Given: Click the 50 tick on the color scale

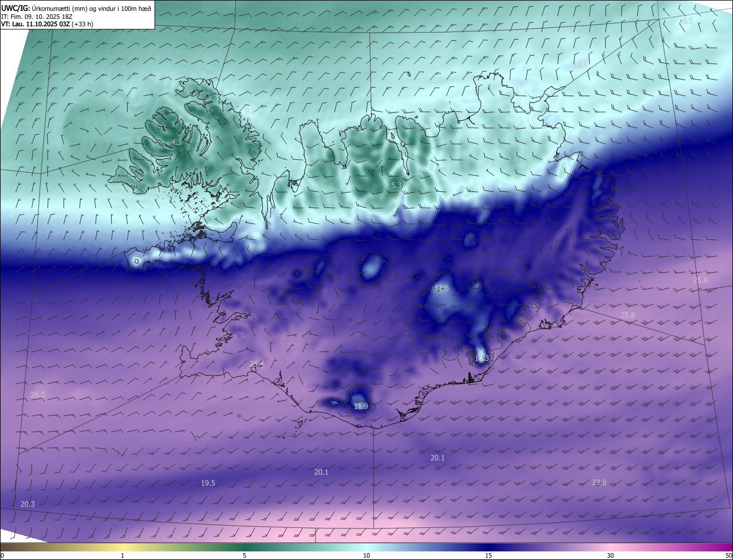Looking at the screenshot, I should coord(728,555).
